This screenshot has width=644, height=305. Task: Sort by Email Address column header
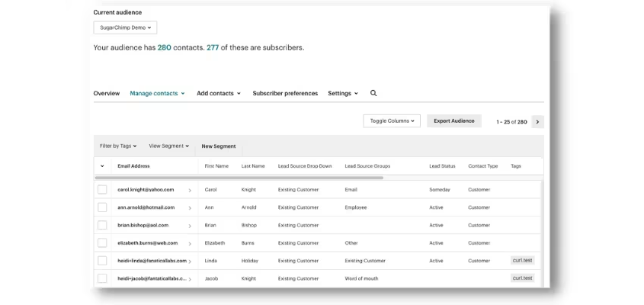[133, 166]
